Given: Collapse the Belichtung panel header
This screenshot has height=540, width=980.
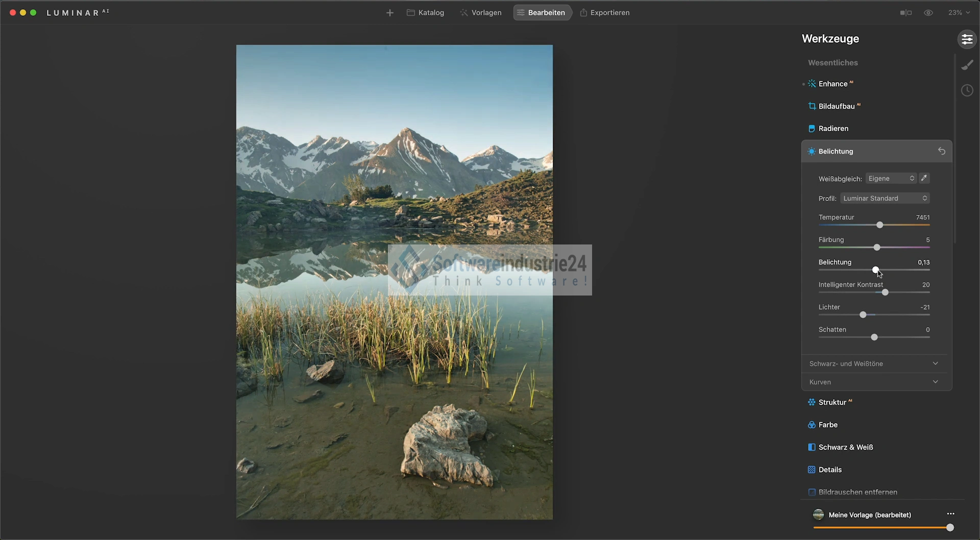Looking at the screenshot, I should [868, 151].
